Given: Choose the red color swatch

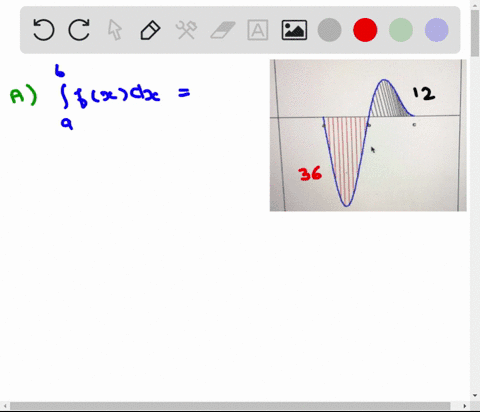Looking at the screenshot, I should 365,30.
